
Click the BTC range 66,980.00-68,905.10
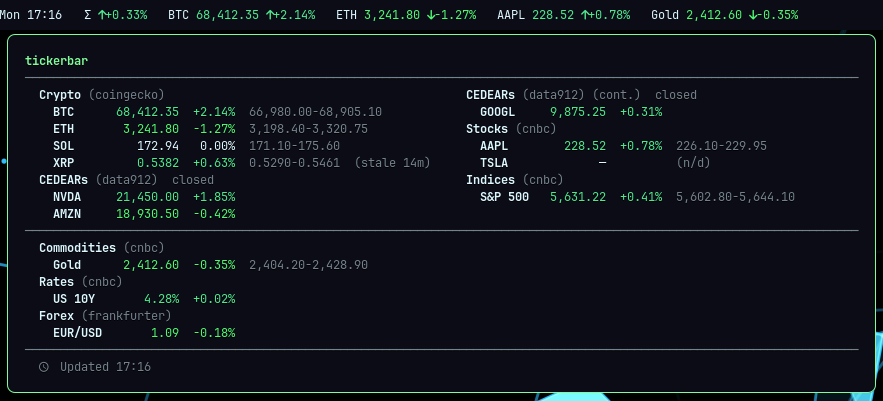coord(315,112)
